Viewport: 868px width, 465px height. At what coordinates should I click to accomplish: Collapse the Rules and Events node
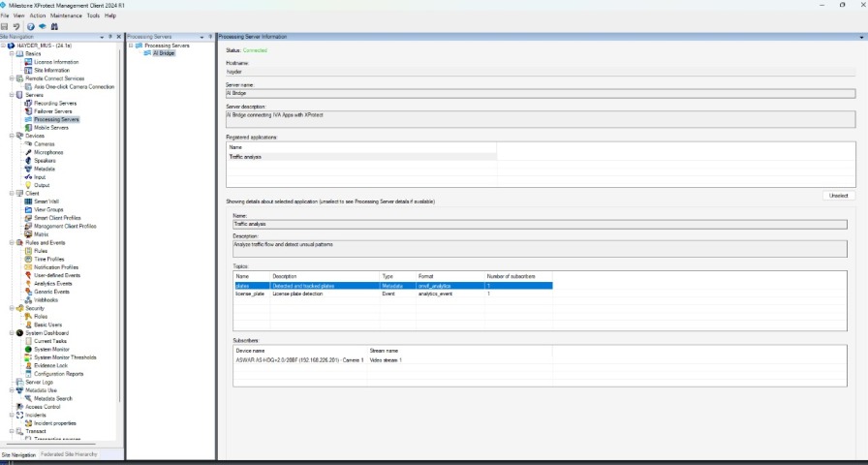[11, 242]
